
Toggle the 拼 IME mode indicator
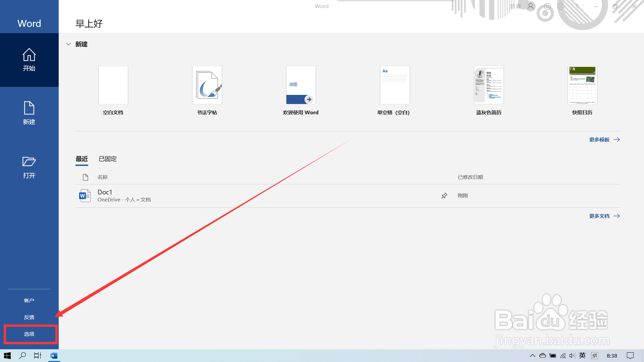pyautogui.click(x=595, y=356)
